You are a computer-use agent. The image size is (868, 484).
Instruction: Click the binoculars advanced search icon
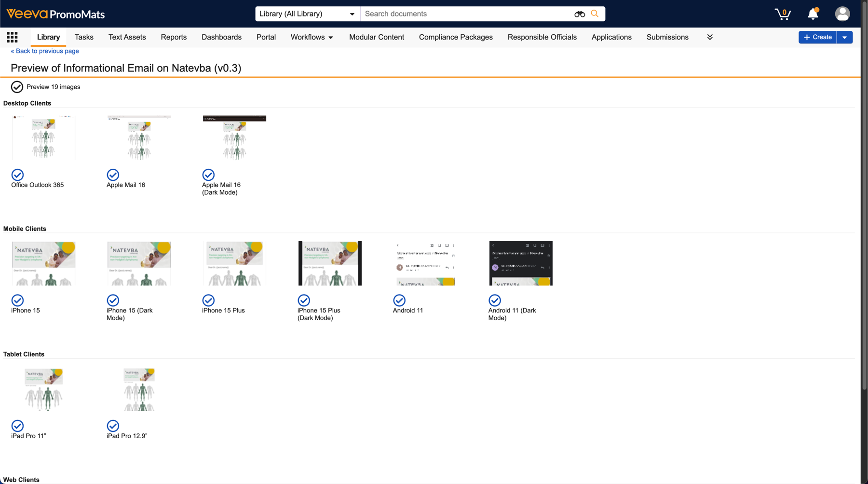(x=579, y=14)
